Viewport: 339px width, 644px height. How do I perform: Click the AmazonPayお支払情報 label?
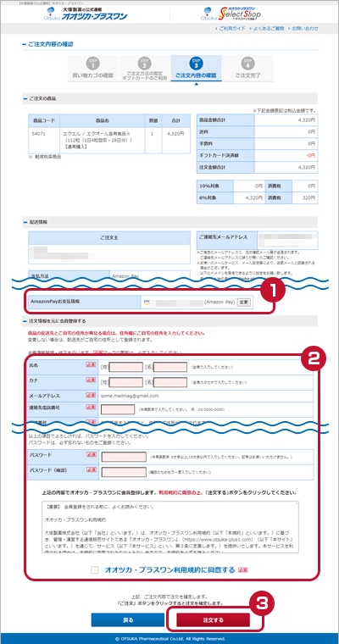(84, 302)
